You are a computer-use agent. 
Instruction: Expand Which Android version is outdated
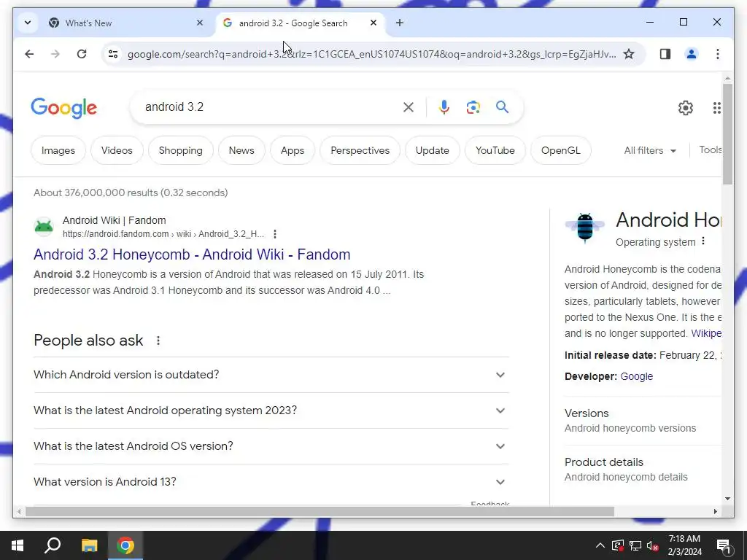point(271,375)
